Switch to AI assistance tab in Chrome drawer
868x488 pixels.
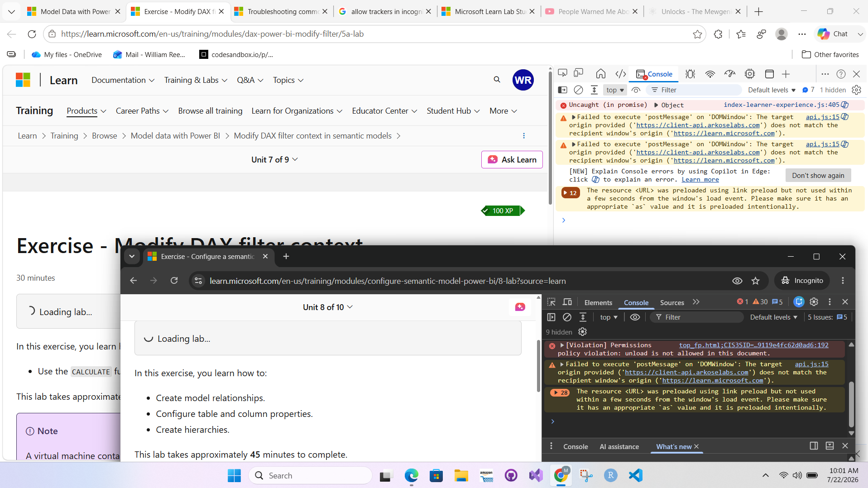point(619,446)
